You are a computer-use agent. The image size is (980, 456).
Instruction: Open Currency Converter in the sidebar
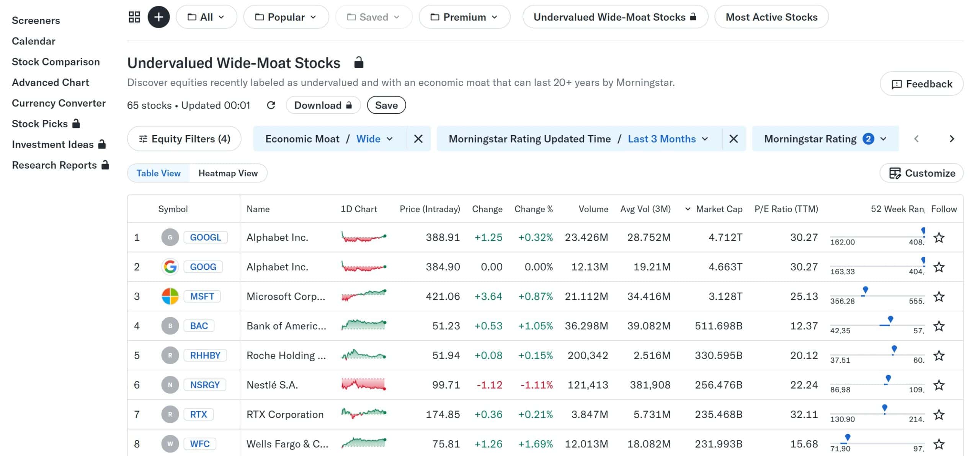pos(59,103)
